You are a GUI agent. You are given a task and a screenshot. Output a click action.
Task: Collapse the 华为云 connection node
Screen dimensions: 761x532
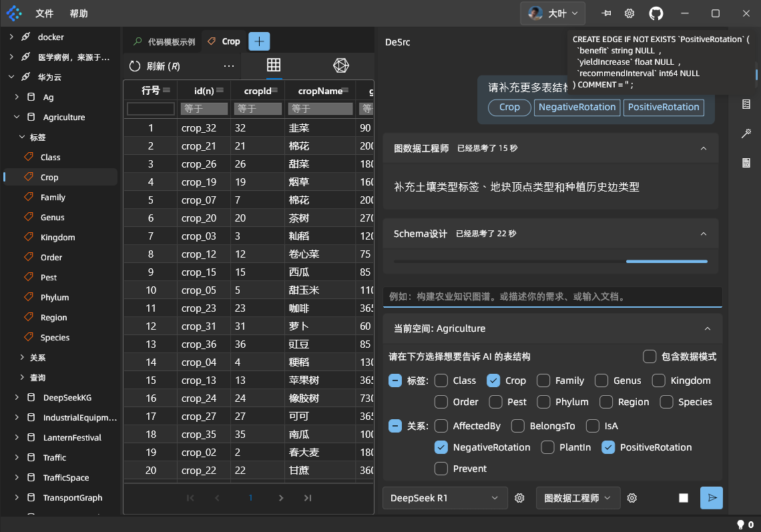click(x=11, y=77)
